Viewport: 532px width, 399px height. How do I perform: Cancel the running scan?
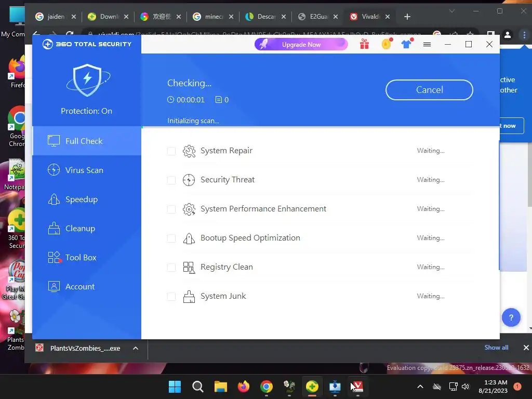pyautogui.click(x=429, y=90)
